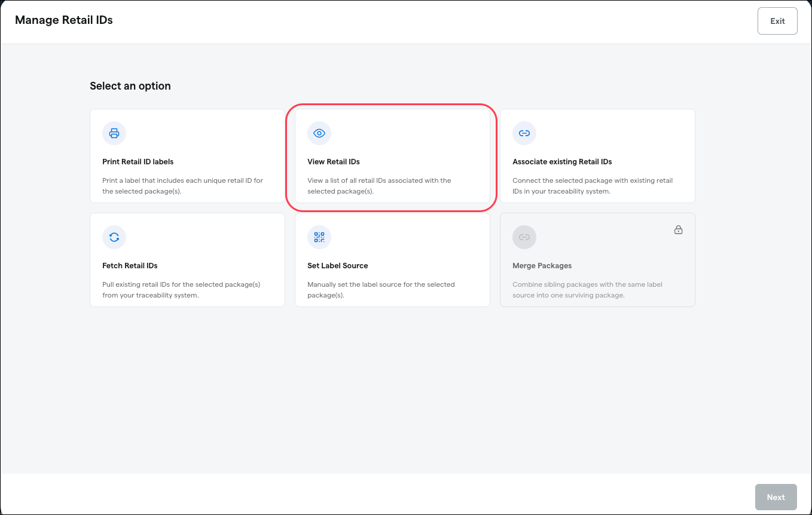This screenshot has width=812, height=515.
Task: Click the QR code icon for Set Label Source
Action: (x=319, y=237)
